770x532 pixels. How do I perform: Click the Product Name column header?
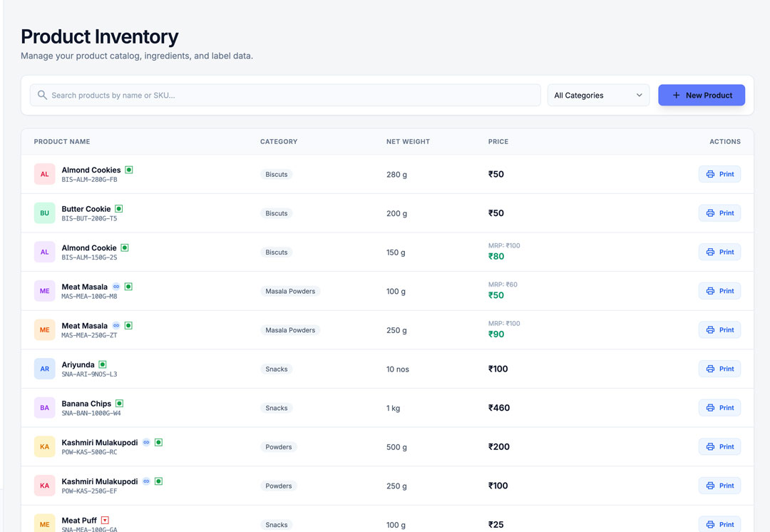point(62,141)
